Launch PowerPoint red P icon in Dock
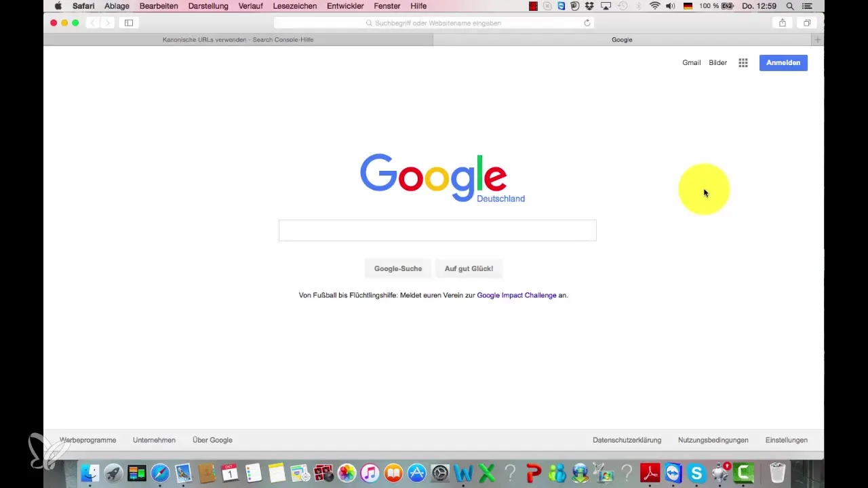868x488 pixels. click(534, 472)
